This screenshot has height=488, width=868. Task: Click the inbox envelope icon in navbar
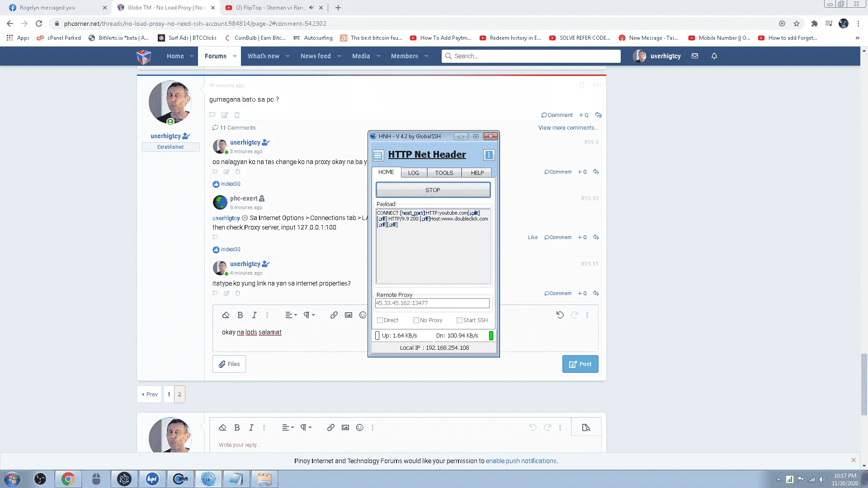(x=695, y=56)
